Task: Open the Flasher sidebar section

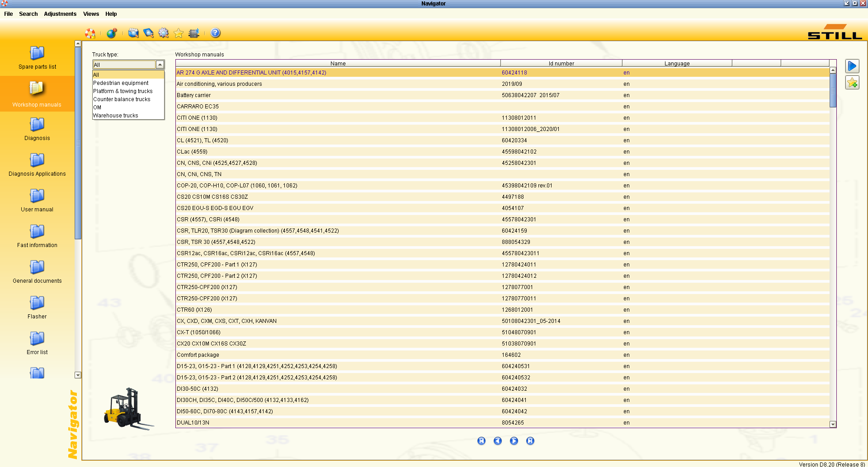Action: (x=37, y=308)
